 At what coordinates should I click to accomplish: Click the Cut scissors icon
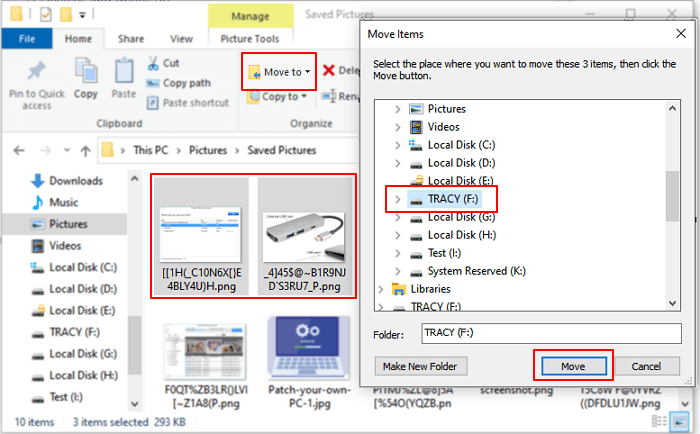coord(154,63)
